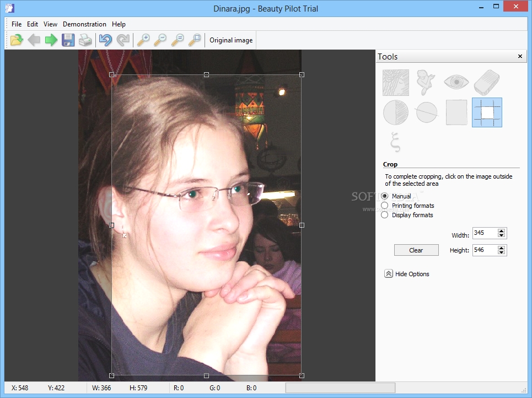Select the half-shaded circle tool
This screenshot has height=398, width=532.
[x=396, y=112]
